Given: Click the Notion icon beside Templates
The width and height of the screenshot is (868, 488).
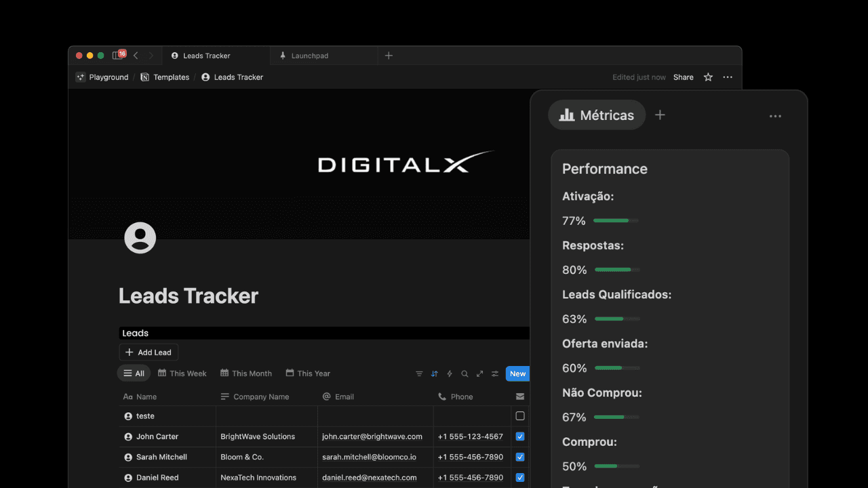Looking at the screenshot, I should (x=144, y=77).
